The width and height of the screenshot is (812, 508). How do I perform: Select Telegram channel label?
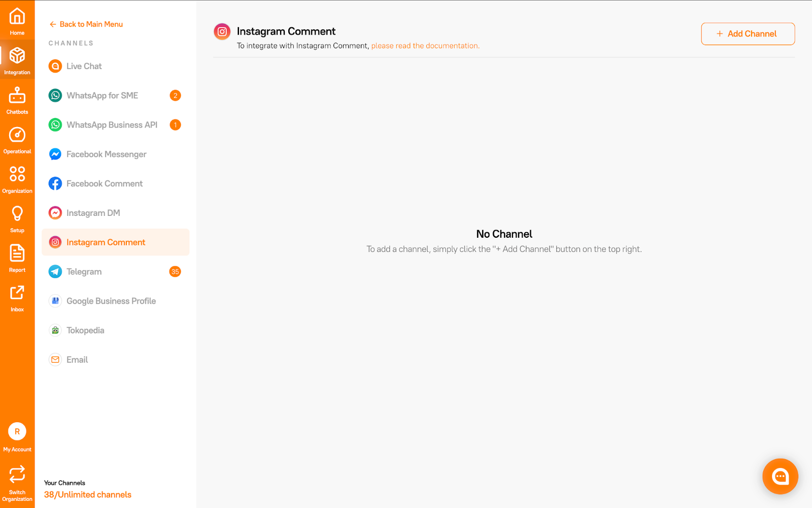(84, 272)
